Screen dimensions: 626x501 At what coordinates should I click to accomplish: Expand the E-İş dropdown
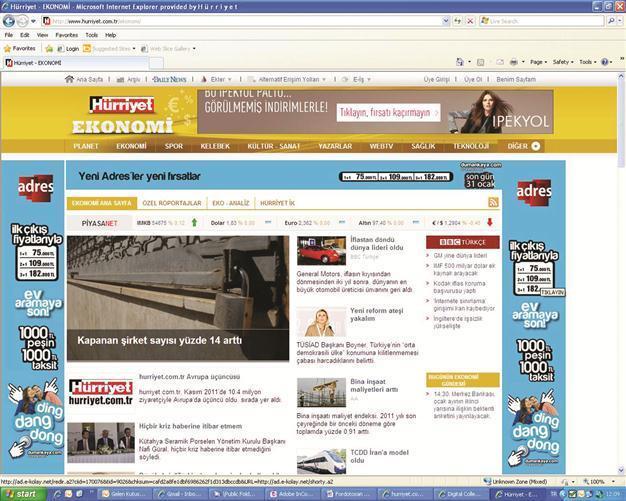point(368,79)
